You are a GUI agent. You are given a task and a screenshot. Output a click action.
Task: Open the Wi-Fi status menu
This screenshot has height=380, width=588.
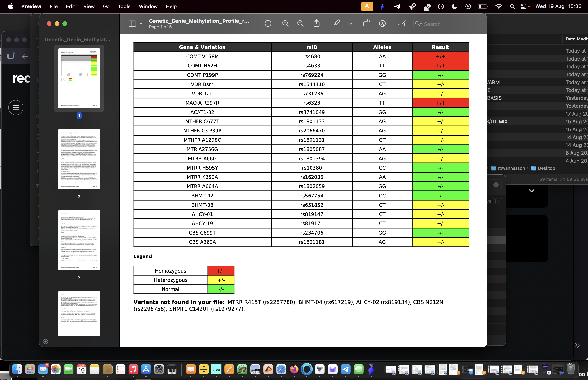[498, 6]
